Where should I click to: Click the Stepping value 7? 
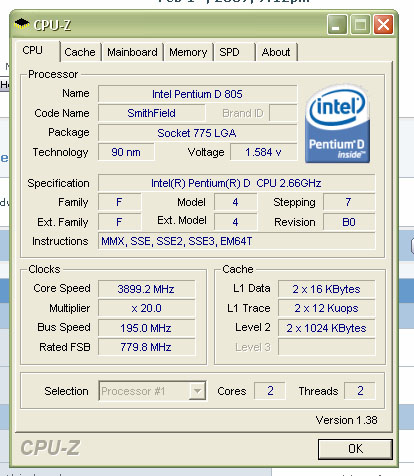pos(349,202)
